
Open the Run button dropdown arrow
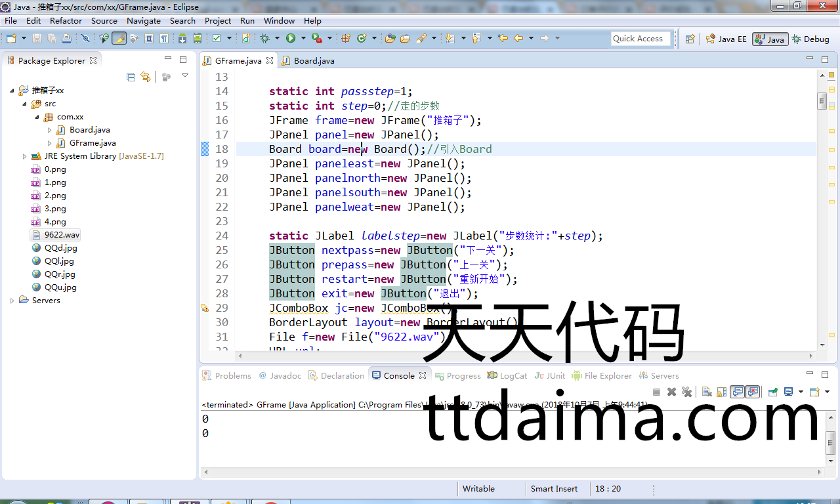click(x=303, y=39)
